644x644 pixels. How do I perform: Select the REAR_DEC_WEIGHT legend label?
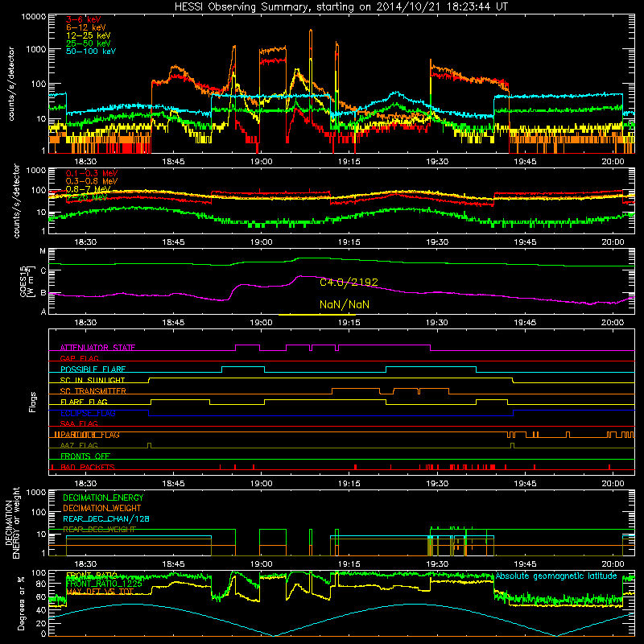pos(99,530)
